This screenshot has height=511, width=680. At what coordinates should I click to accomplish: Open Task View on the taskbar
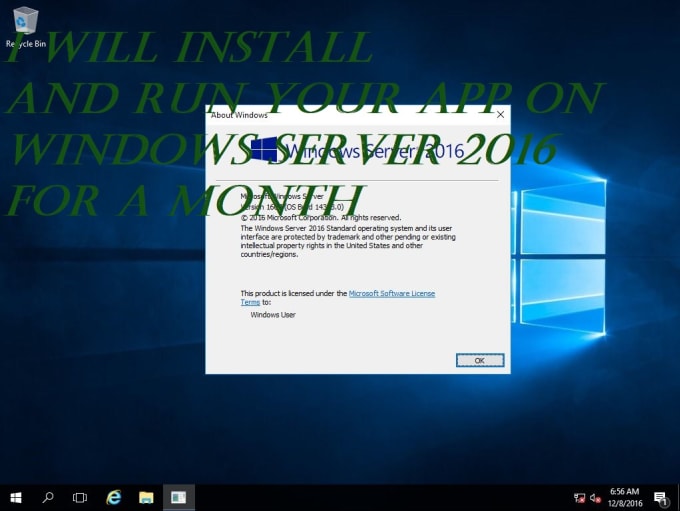click(x=80, y=498)
